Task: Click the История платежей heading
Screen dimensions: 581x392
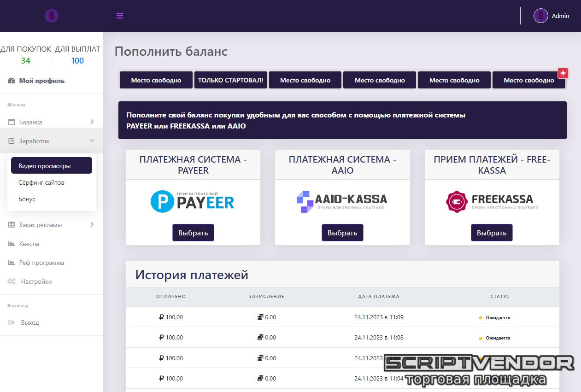Action: pos(192,275)
